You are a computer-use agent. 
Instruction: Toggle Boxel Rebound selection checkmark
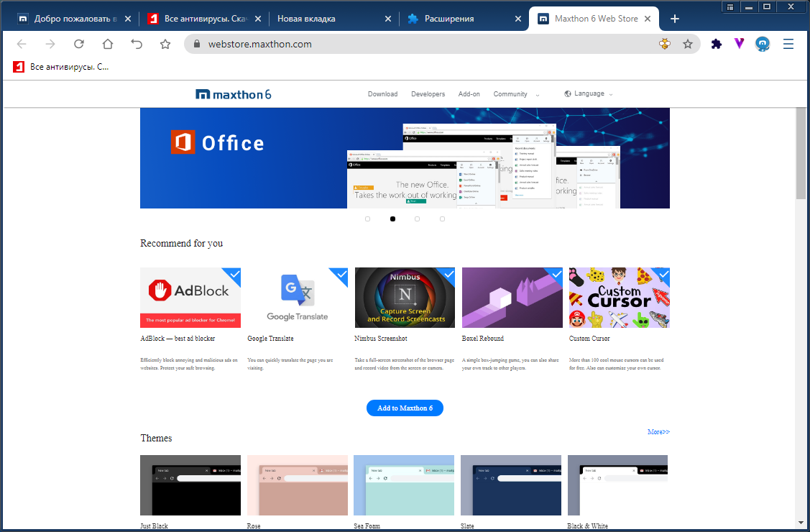click(x=556, y=274)
